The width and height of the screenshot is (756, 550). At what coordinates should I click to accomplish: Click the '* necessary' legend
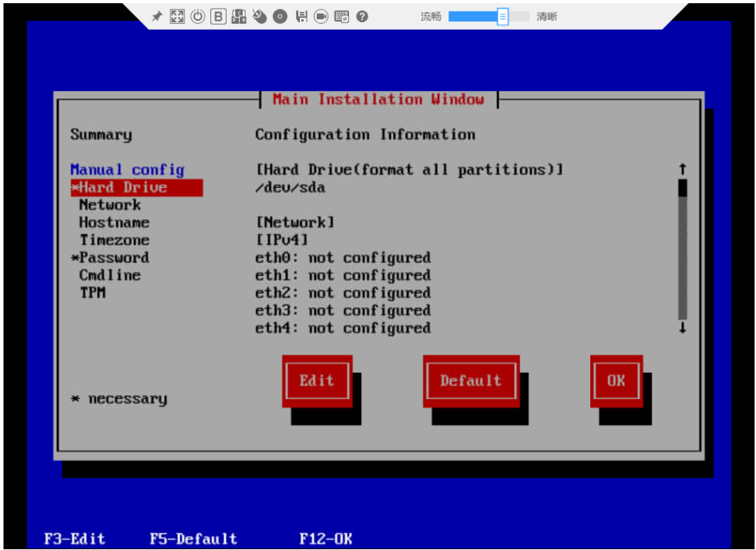coord(119,399)
